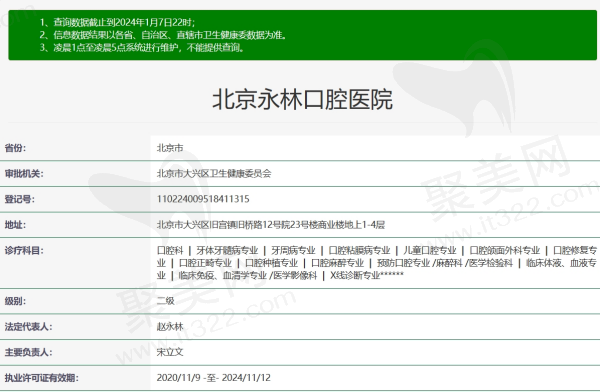Click the 口腔正畸专业 entry
This screenshot has width=600, height=392.
pos(205,263)
